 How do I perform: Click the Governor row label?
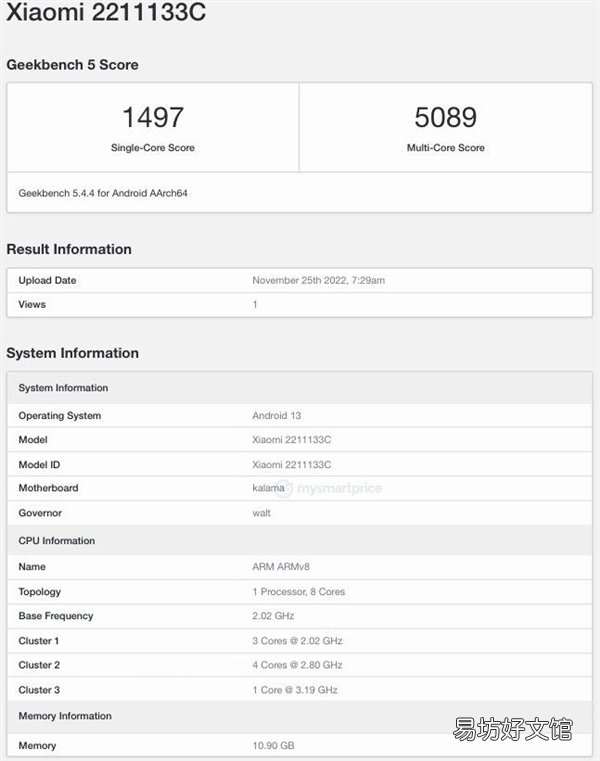[40, 513]
